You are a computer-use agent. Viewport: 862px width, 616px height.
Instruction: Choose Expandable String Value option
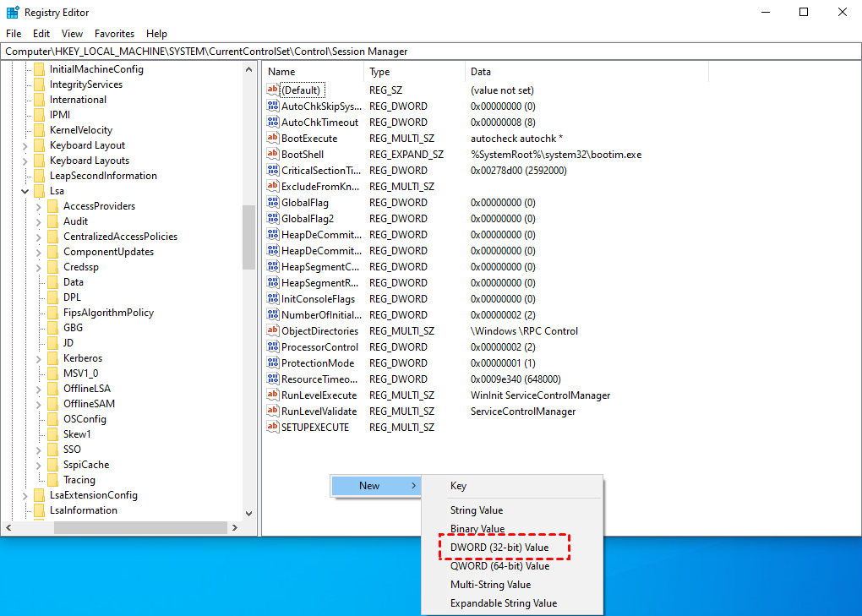click(504, 603)
